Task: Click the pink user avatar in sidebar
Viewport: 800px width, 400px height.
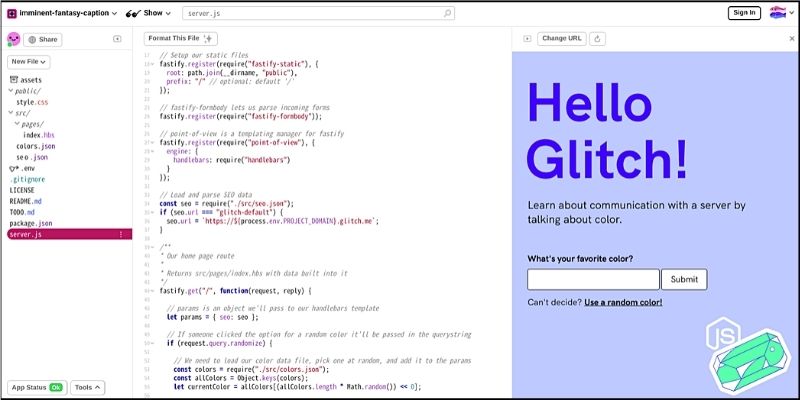Action: 14,39
